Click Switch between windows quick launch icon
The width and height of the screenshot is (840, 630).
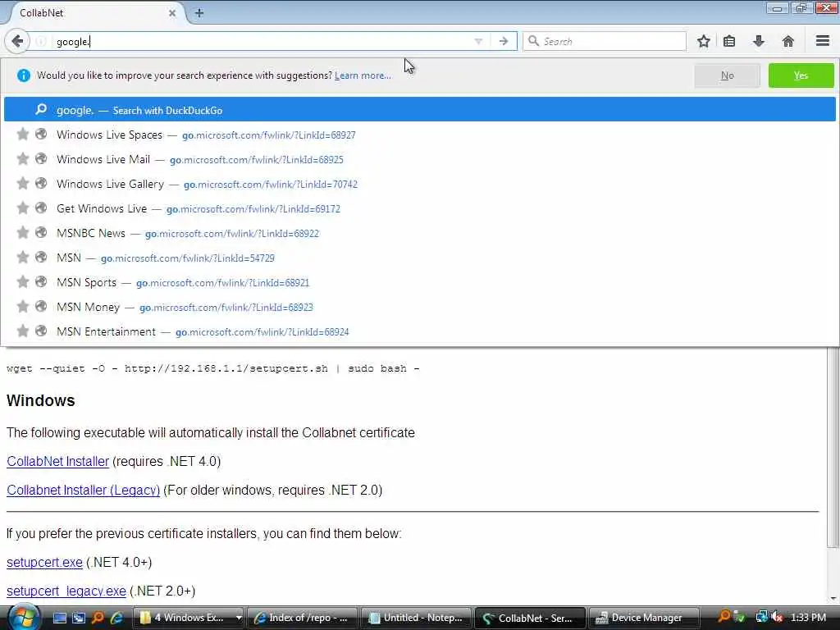point(79,618)
